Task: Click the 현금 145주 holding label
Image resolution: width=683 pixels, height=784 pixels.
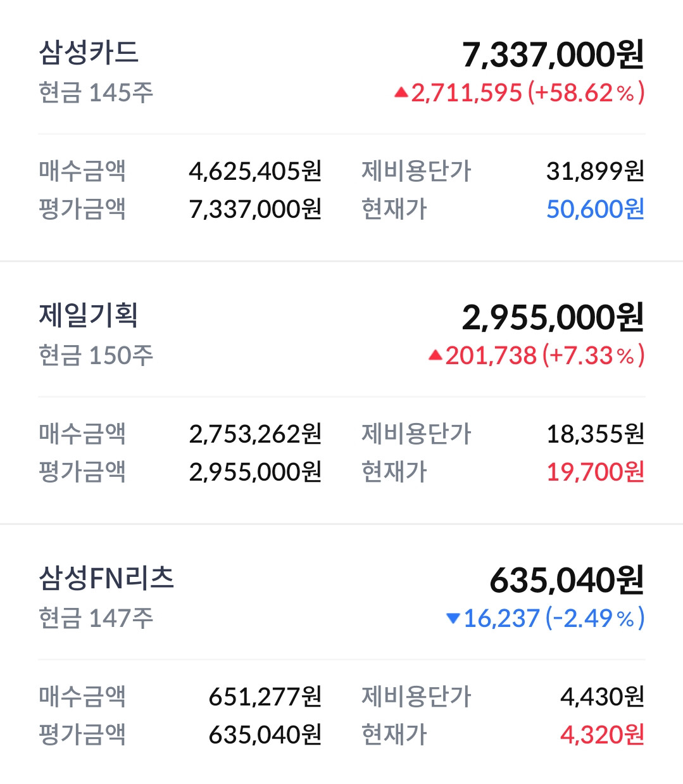Action: (96, 93)
